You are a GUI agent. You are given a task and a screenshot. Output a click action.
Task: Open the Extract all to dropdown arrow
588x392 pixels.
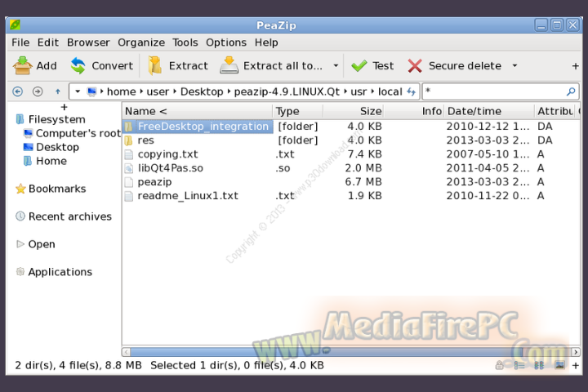tap(336, 66)
